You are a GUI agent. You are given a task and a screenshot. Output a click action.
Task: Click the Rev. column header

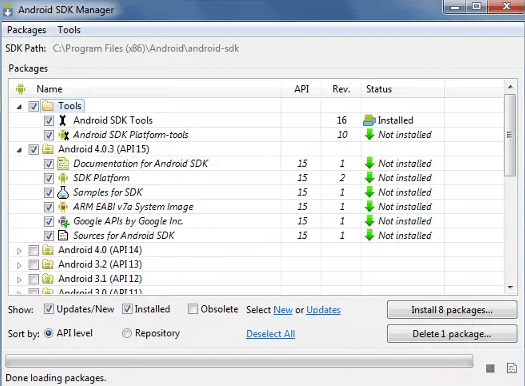pyautogui.click(x=341, y=89)
